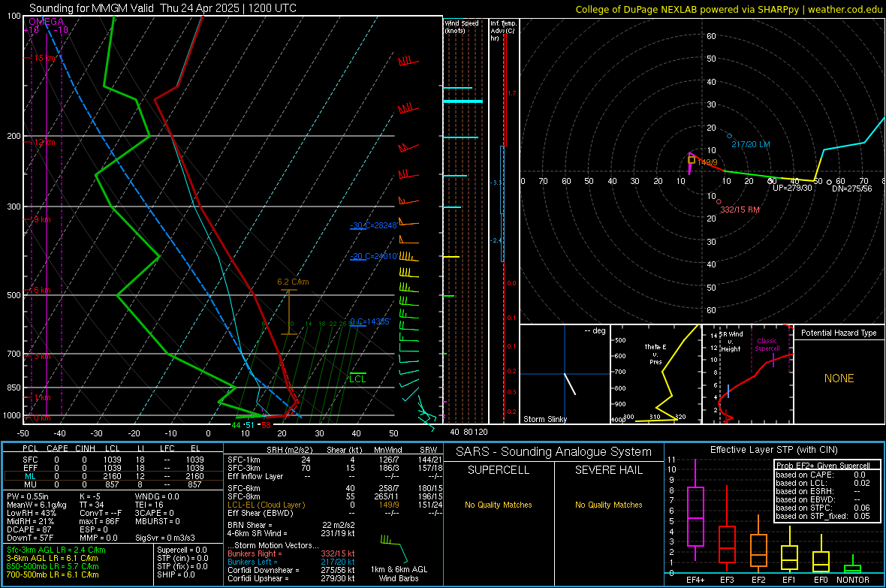
Task: Select the 6 km height marker
Action: click(x=42, y=290)
